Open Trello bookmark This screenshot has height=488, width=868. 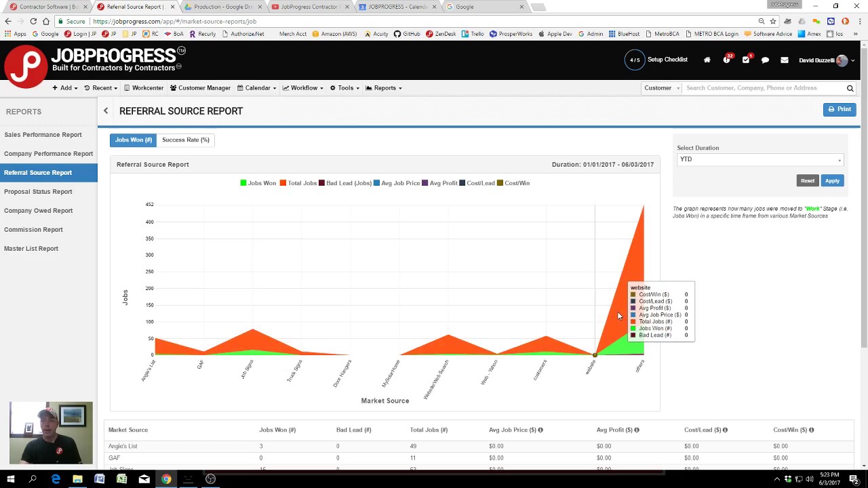tap(473, 34)
